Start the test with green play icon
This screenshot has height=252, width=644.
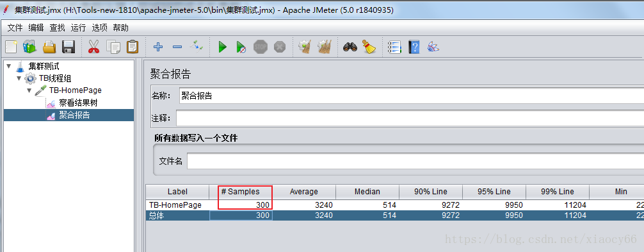[x=223, y=47]
